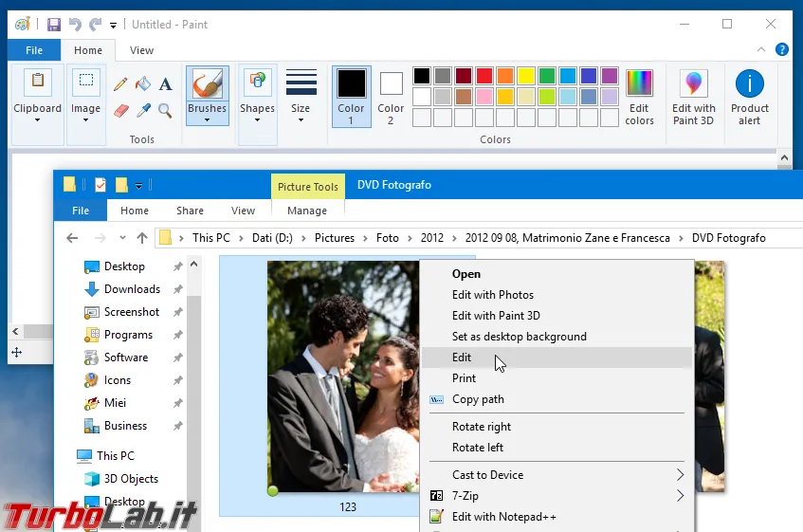Open the Shapes dropdown arrow
This screenshot has height=532, width=803.
(257, 120)
